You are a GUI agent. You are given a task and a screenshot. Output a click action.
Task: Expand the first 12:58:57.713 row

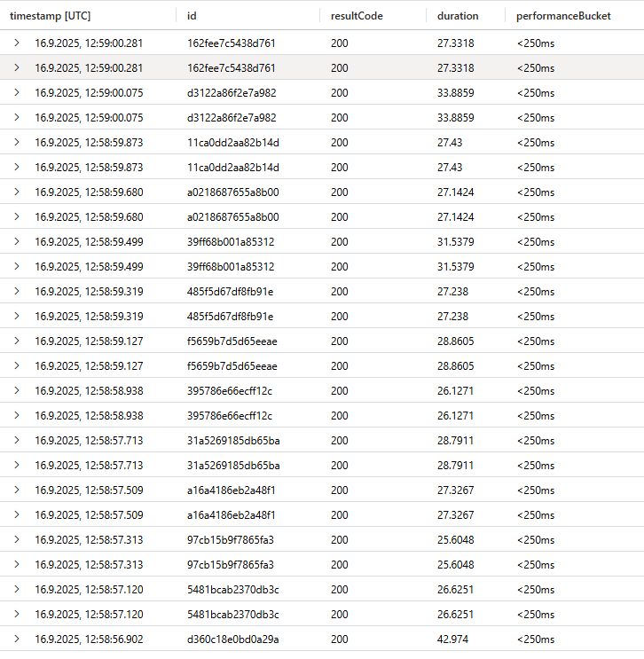click(x=17, y=440)
